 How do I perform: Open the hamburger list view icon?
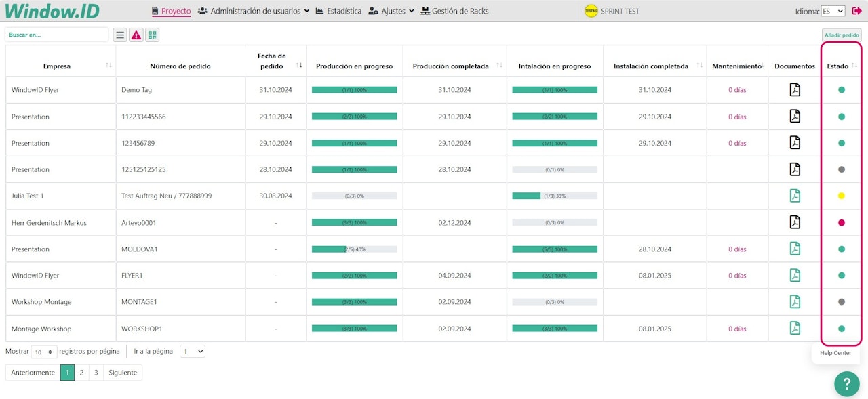tap(120, 35)
